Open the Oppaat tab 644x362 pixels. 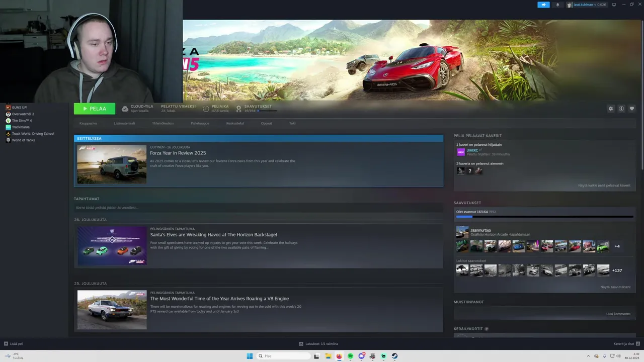coord(267,123)
